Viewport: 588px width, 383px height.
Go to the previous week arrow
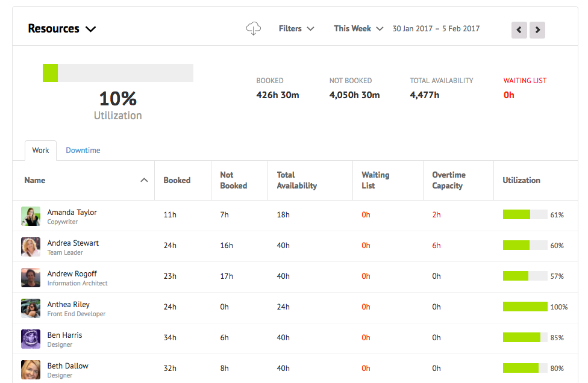[x=519, y=30]
